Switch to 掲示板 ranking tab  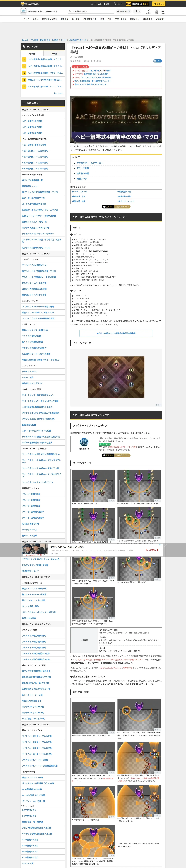(54, 54)
